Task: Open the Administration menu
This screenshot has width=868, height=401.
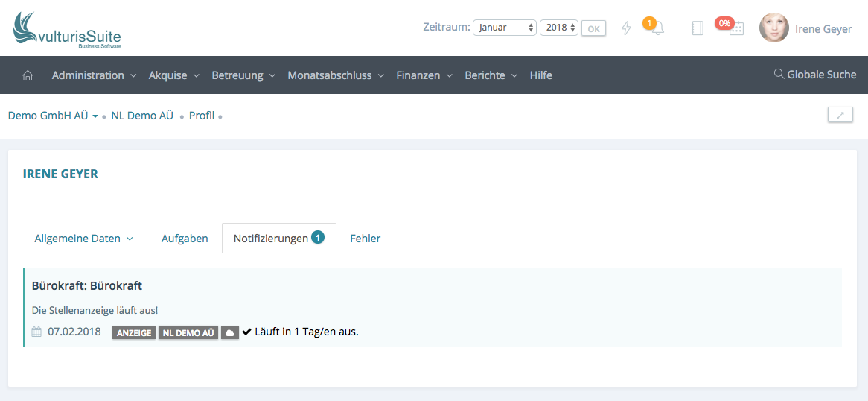Action: coord(94,75)
